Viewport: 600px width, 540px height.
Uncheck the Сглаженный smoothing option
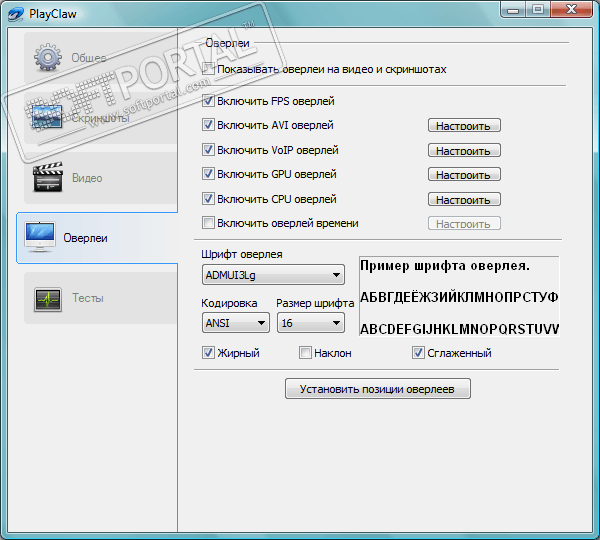click(x=418, y=352)
